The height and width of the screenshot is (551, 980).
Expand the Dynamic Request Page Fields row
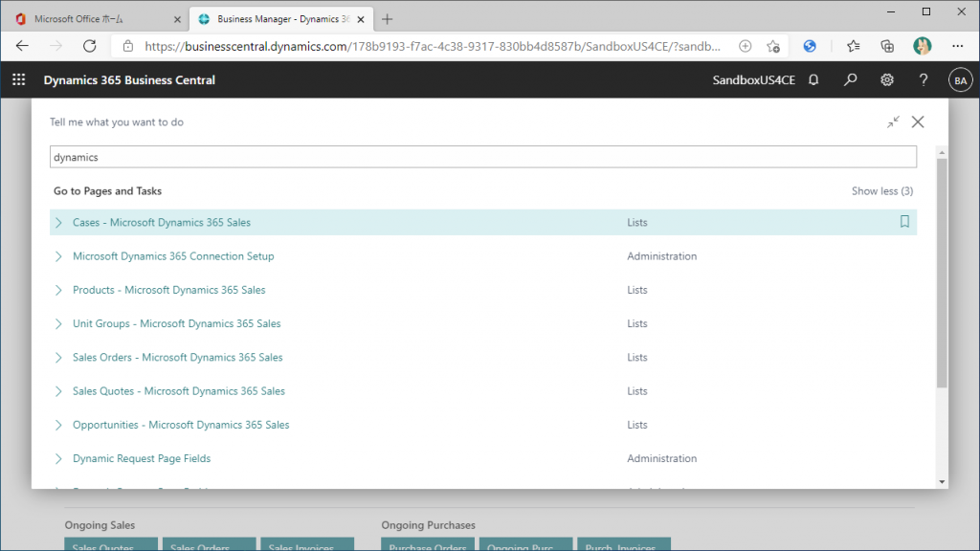58,458
